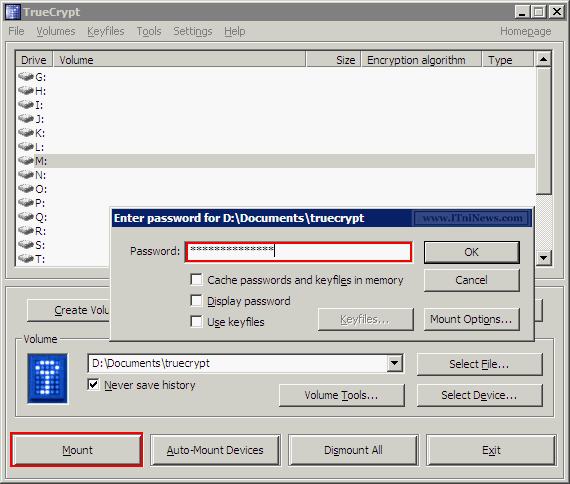Viewport: 570px width, 484px height.
Task: Select the K: drive icon
Action: pyautogui.click(x=26, y=132)
